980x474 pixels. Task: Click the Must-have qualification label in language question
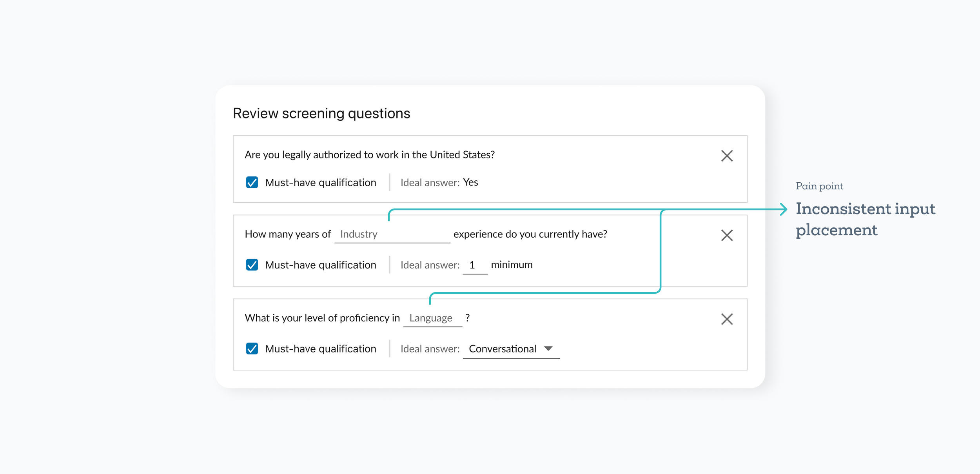pyautogui.click(x=320, y=349)
